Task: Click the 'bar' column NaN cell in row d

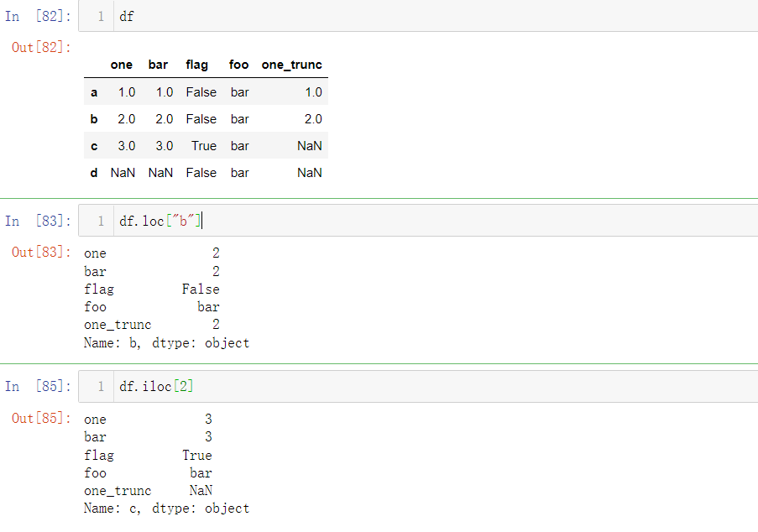Action: click(160, 173)
